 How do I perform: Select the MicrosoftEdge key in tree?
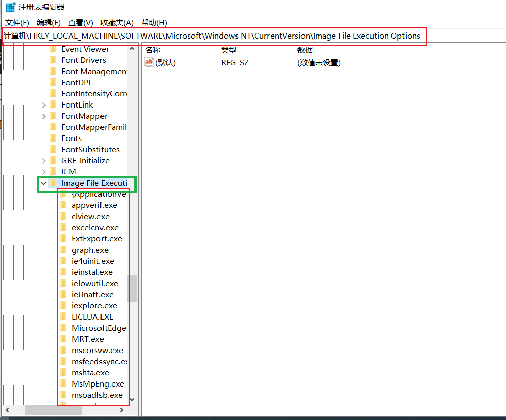(98, 328)
